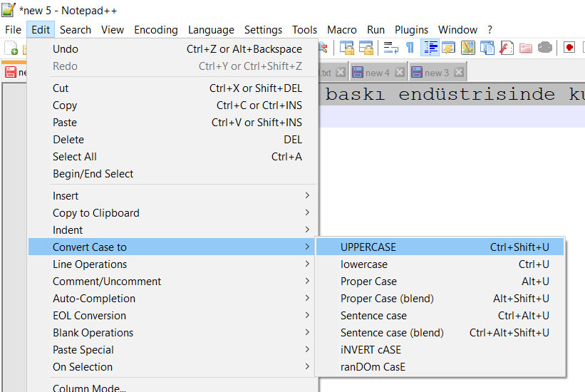
Task: Choose Delete from Edit menu
Action: click(x=173, y=140)
